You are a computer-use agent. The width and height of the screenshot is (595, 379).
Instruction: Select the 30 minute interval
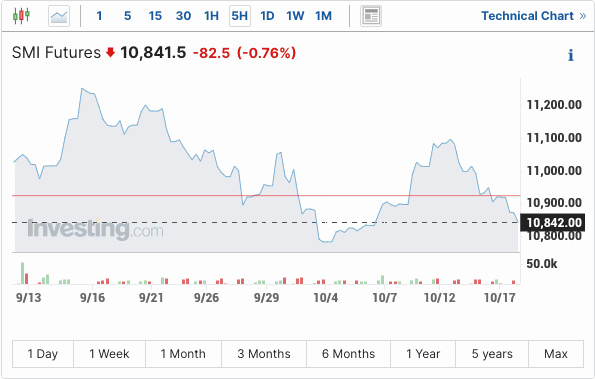[x=183, y=16]
